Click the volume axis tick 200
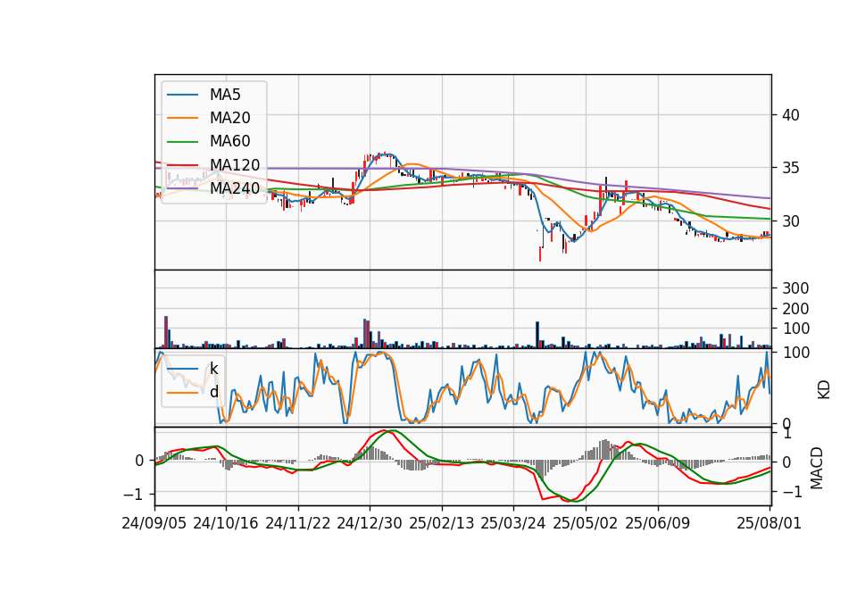Viewport: 857px width, 616px height. [x=795, y=309]
